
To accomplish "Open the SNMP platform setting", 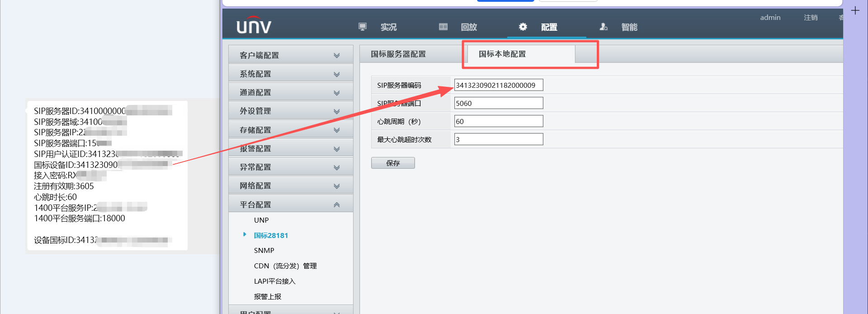I will click(x=264, y=250).
